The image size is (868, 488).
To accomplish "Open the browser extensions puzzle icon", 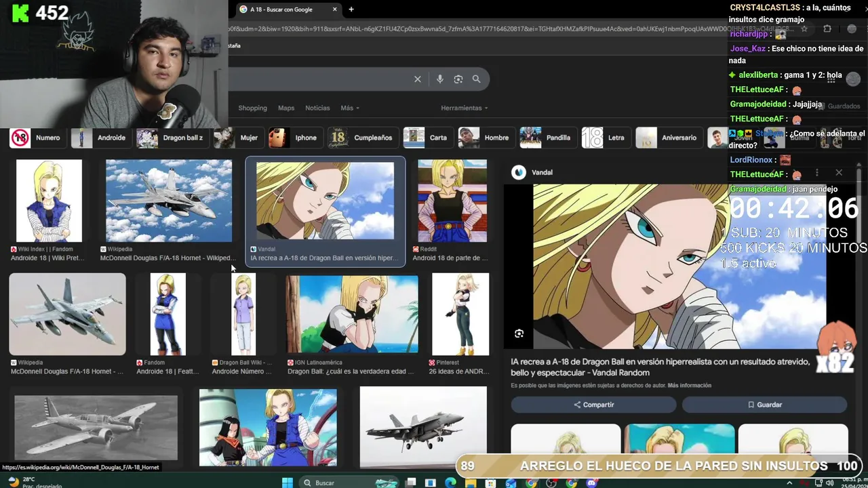I will 827,29.
